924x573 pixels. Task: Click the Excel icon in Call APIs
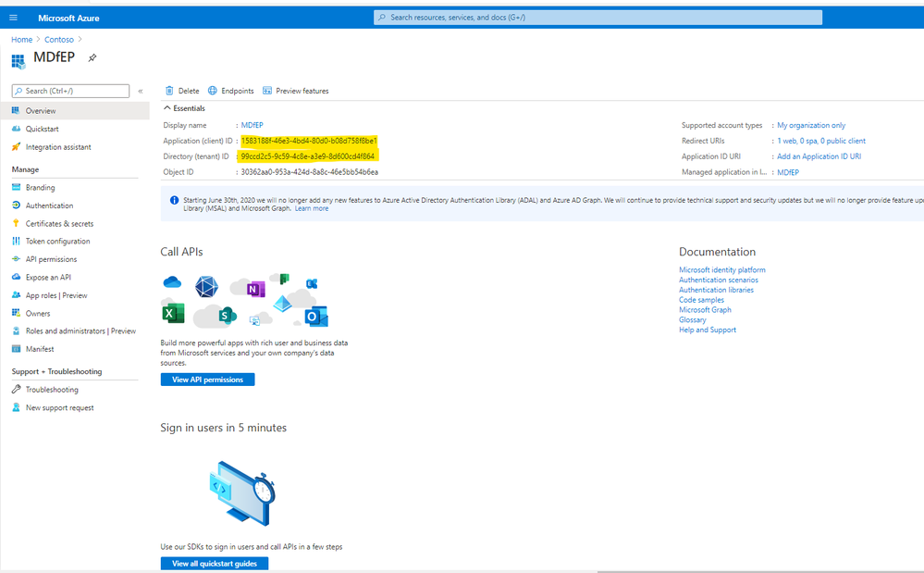(173, 313)
